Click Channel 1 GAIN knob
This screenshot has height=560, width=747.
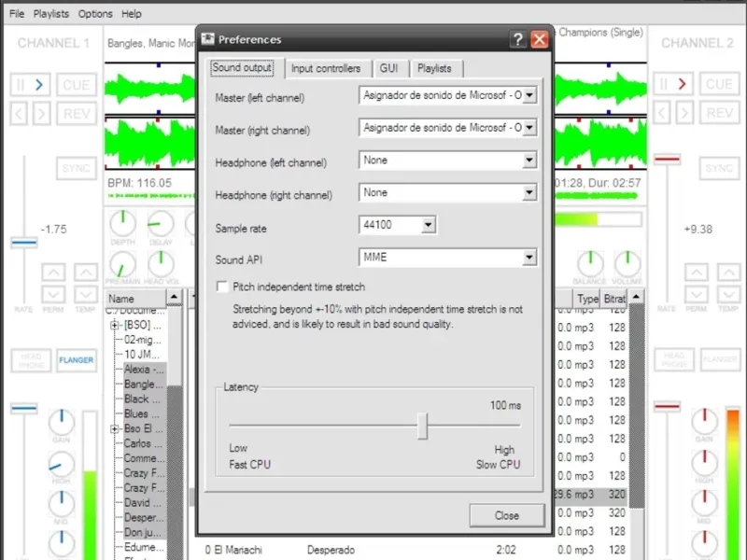[x=62, y=422]
